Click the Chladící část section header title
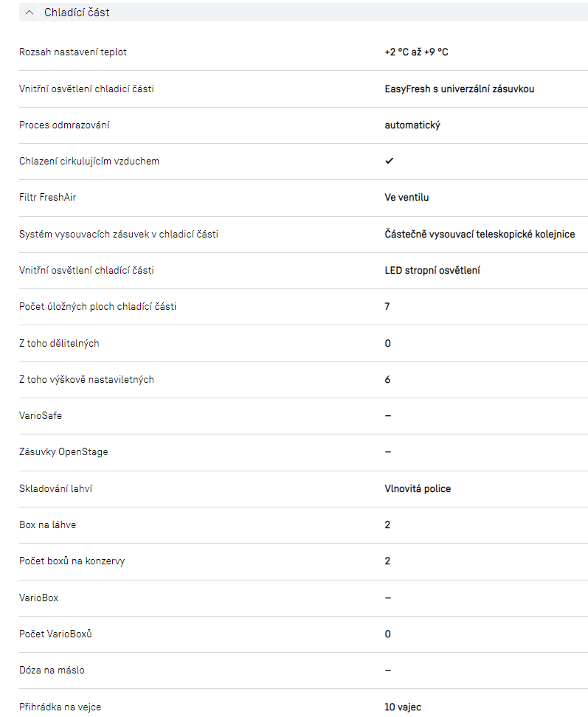This screenshot has height=717, width=588. coord(77,13)
